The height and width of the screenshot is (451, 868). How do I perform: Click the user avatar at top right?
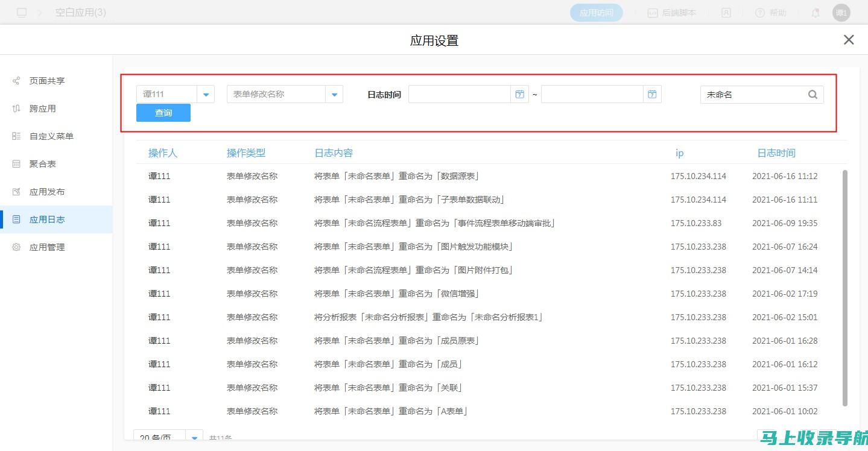pyautogui.click(x=841, y=13)
